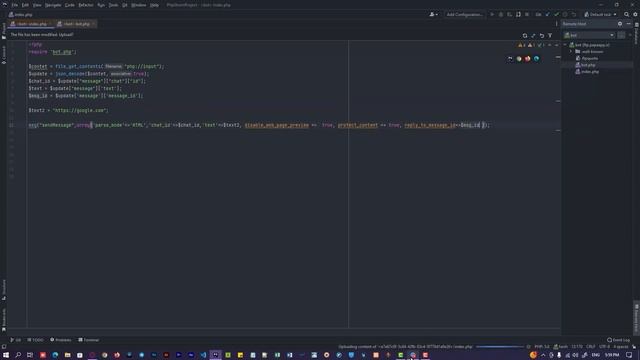Open in Edge browser icon in editor
640x360 pixels.
point(536,59)
